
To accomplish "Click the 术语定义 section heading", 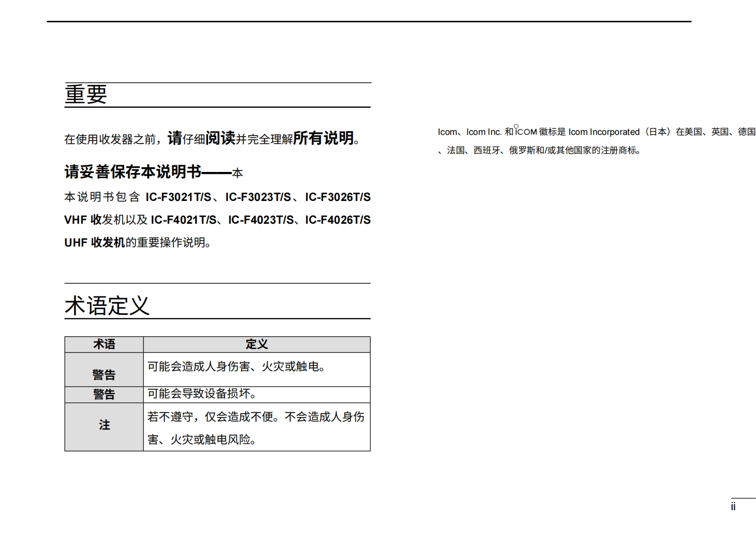I will pos(107,305).
